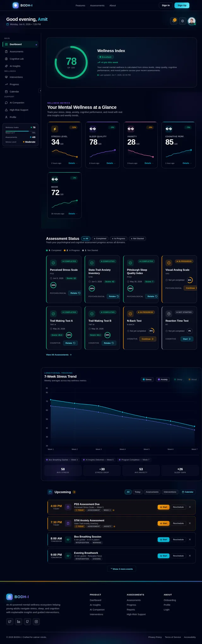Filter assessments by Completed
This screenshot has width=202, height=644.
point(100,238)
